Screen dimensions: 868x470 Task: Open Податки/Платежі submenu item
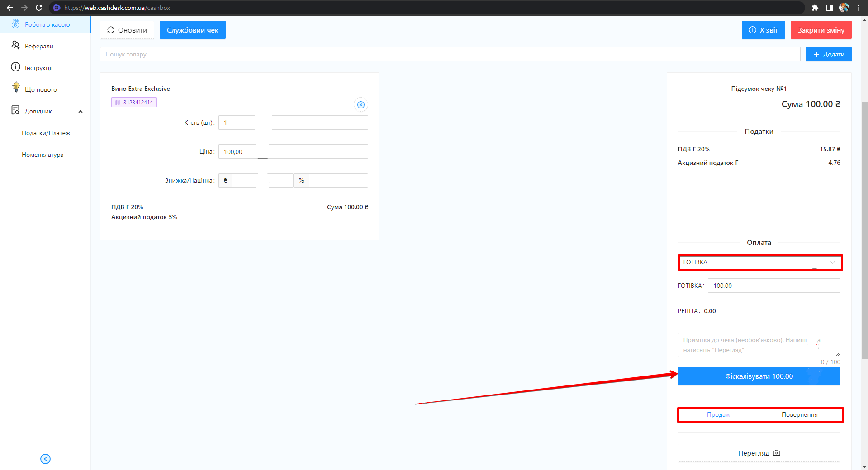(x=47, y=133)
